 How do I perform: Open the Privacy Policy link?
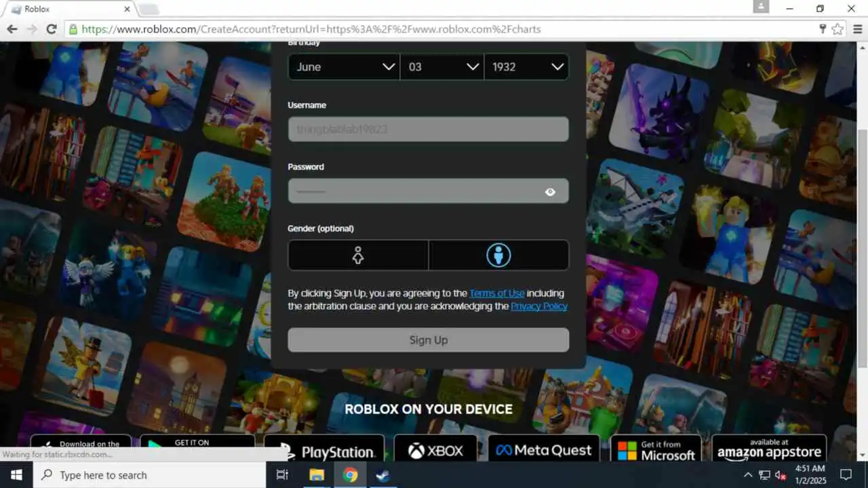[539, 306]
